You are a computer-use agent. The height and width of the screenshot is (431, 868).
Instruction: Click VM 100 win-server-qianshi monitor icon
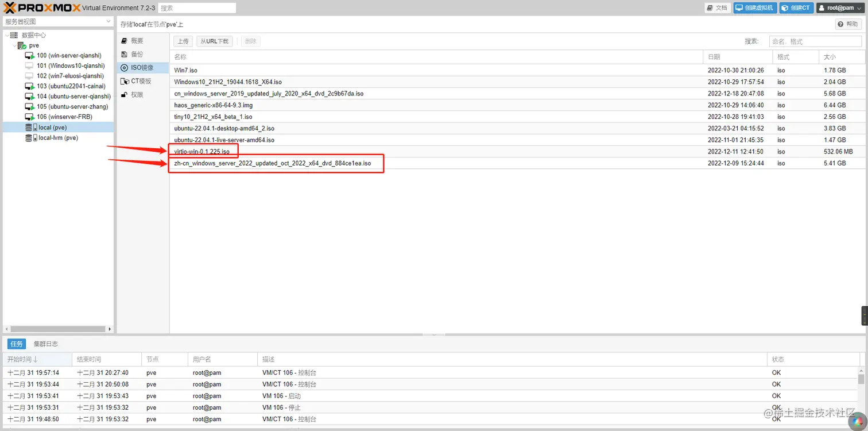tap(29, 56)
